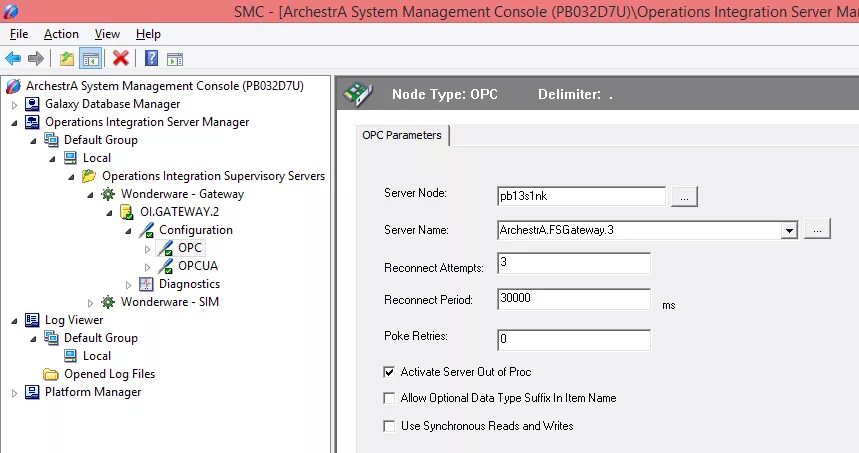Open the Action menu
This screenshot has width=859, height=453.
tap(61, 34)
